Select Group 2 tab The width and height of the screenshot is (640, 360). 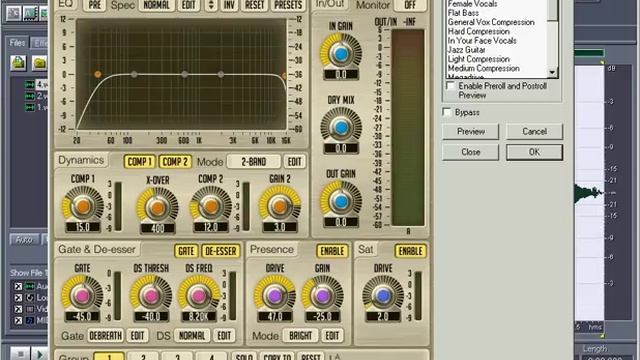pos(143,356)
